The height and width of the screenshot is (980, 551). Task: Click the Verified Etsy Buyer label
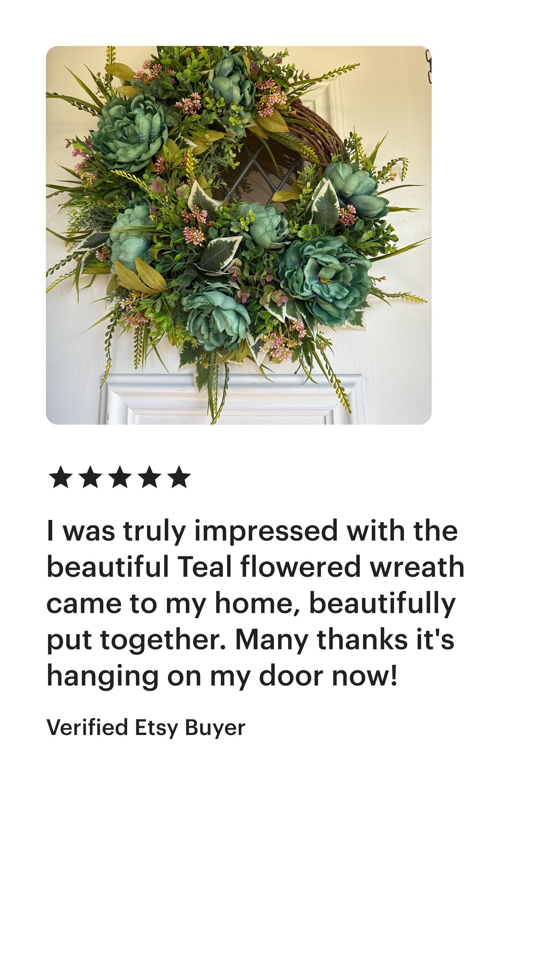[146, 727]
